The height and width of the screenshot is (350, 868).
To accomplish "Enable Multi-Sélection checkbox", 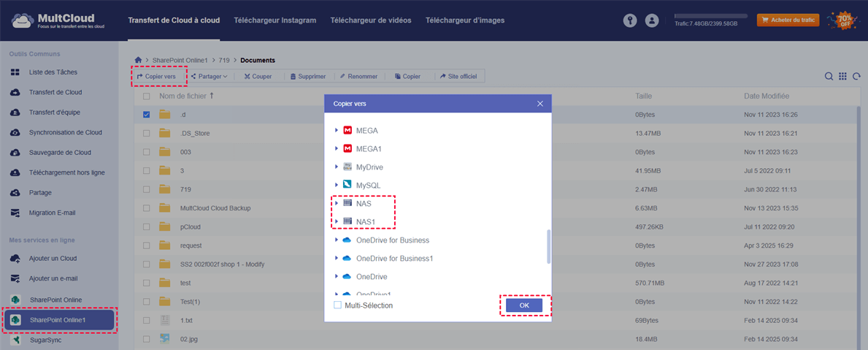I will coord(338,305).
